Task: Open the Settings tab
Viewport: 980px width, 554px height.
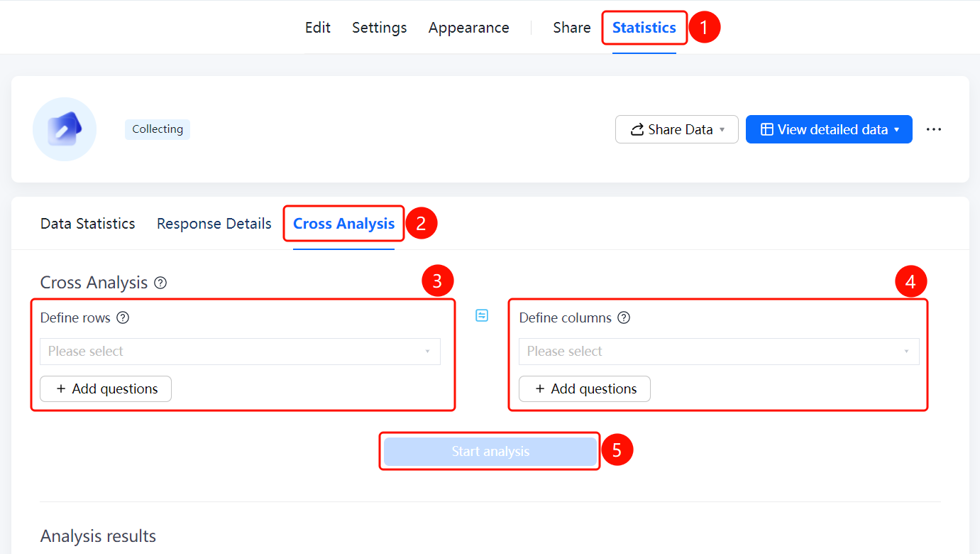Action: (380, 28)
